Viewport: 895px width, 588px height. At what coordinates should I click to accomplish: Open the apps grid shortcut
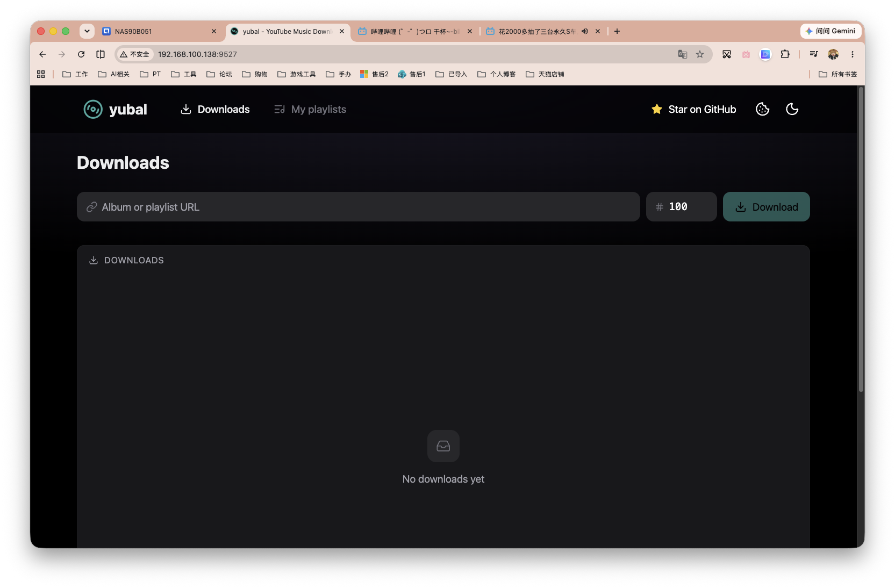click(x=41, y=74)
